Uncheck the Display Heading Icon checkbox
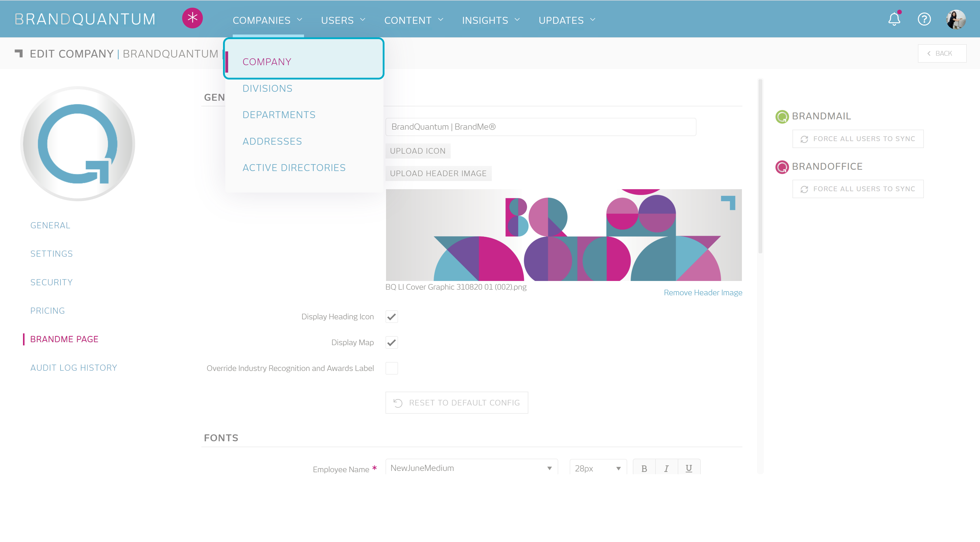This screenshot has height=542, width=980. (391, 317)
